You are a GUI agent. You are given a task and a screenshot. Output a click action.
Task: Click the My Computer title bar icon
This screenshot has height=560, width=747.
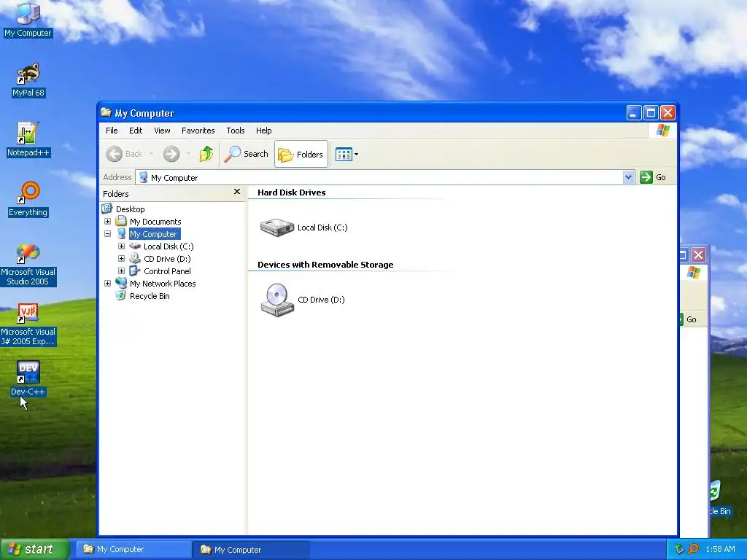(x=107, y=113)
